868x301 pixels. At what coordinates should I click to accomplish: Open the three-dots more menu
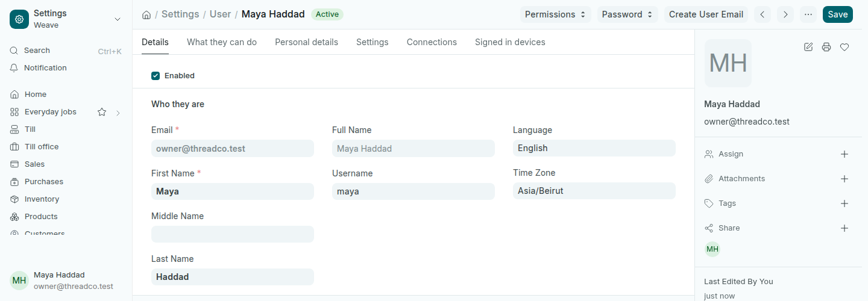click(x=808, y=14)
